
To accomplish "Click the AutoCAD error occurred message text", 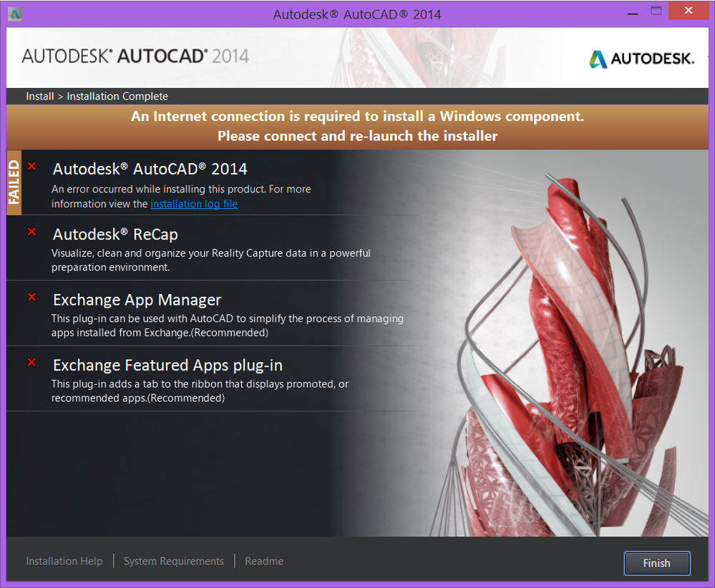I will [181, 197].
